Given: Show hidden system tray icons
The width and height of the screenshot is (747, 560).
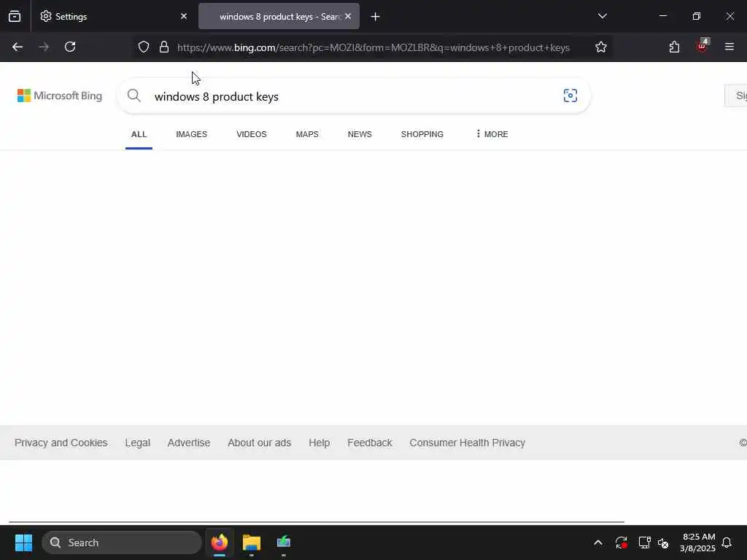Looking at the screenshot, I should pos(598,542).
